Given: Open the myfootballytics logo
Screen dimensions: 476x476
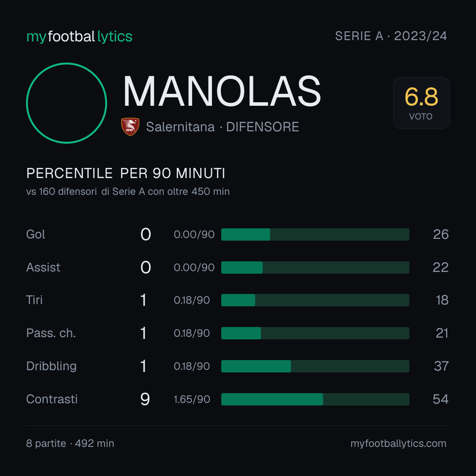Looking at the screenshot, I should 79,37.
